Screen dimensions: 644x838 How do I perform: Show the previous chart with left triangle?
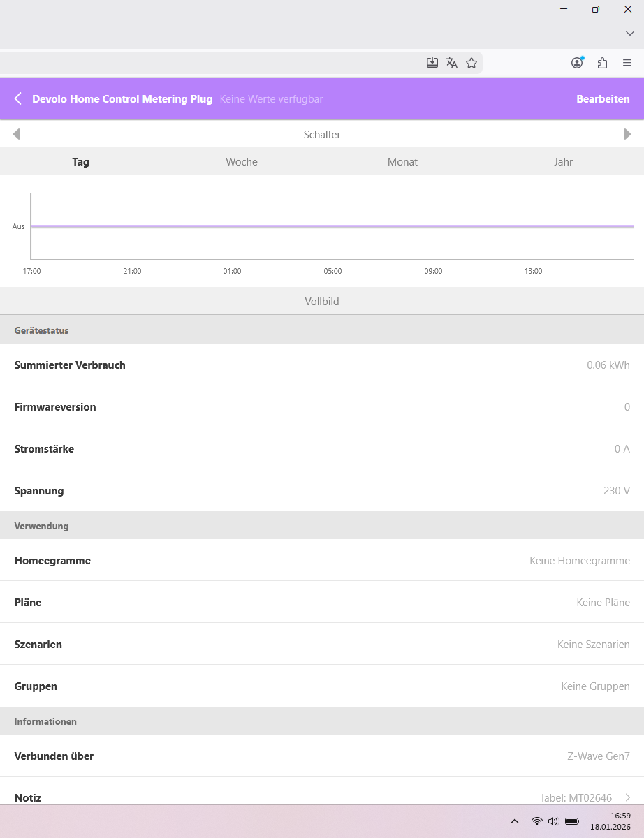(16, 134)
